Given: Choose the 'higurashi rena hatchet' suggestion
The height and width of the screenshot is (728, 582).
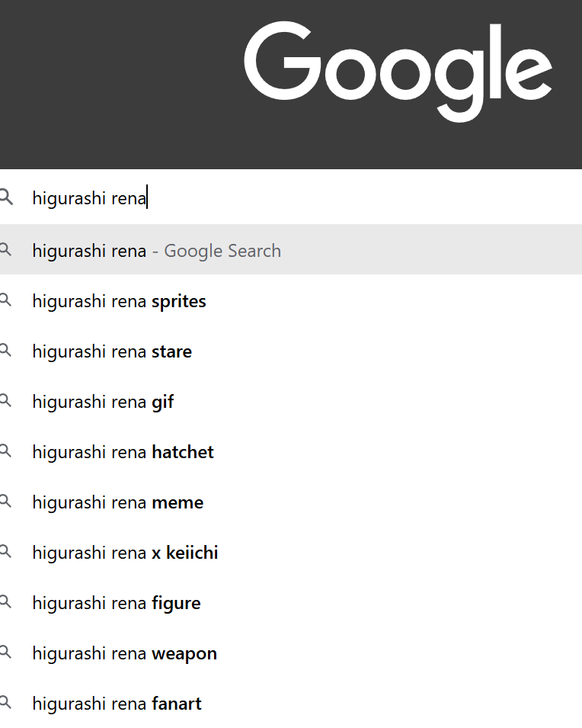Looking at the screenshot, I should click(x=291, y=452).
